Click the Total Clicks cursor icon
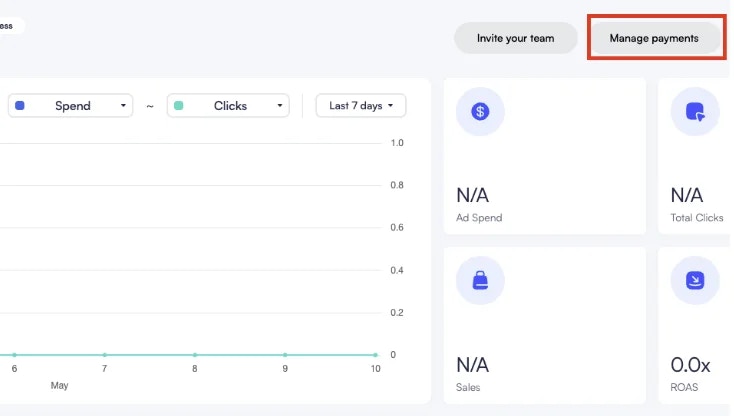The width and height of the screenshot is (734, 416). tap(695, 111)
